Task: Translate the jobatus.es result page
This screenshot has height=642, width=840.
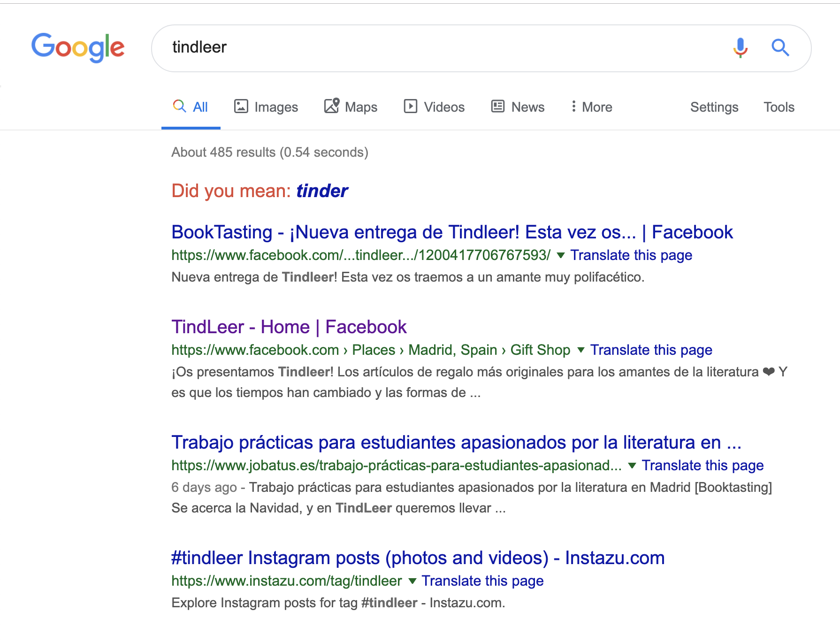Action: click(x=703, y=466)
